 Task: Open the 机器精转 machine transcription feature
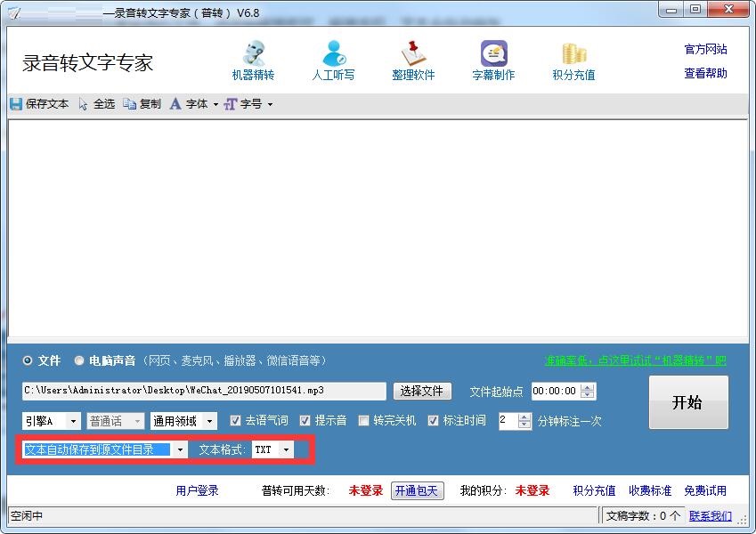point(255,59)
